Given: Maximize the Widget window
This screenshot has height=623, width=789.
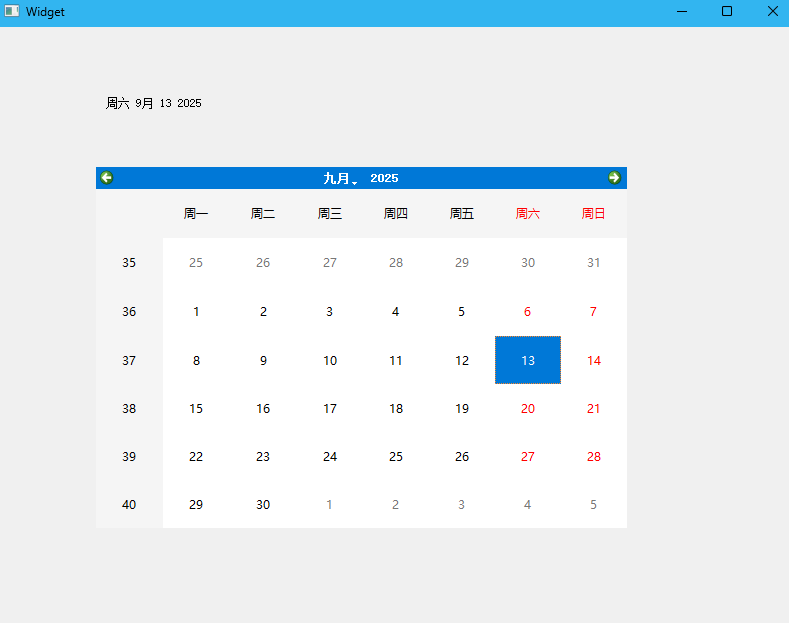Looking at the screenshot, I should pyautogui.click(x=727, y=12).
